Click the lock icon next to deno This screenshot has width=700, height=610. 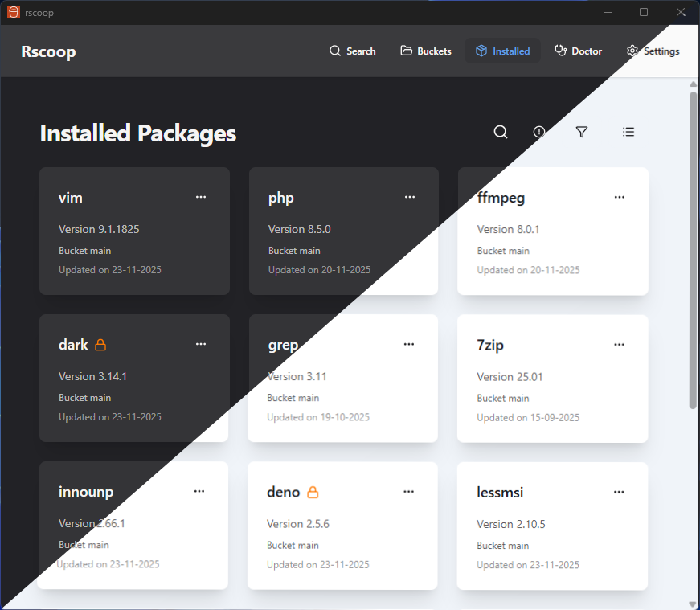(313, 492)
